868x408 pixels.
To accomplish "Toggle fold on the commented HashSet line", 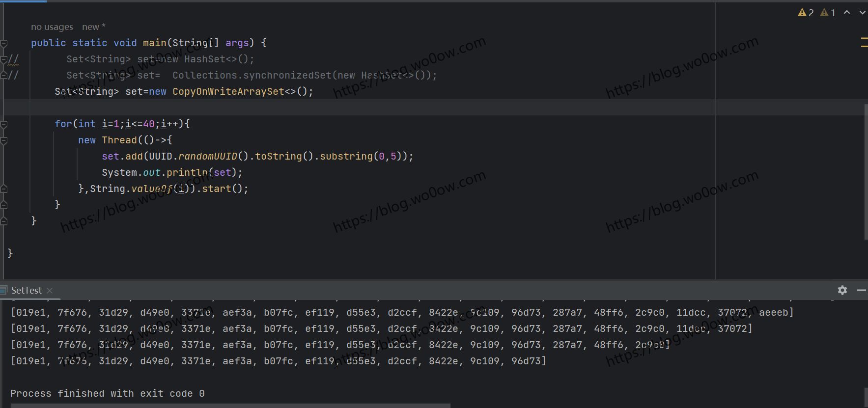I will tap(4, 59).
